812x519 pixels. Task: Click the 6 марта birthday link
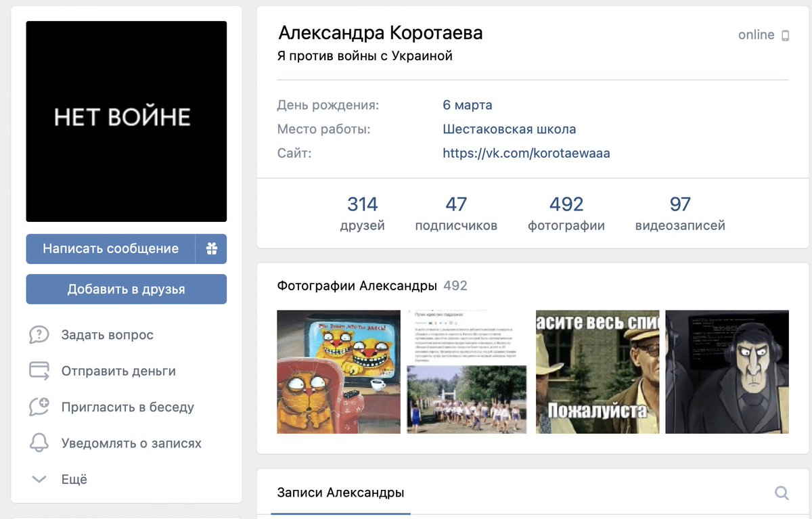(468, 105)
